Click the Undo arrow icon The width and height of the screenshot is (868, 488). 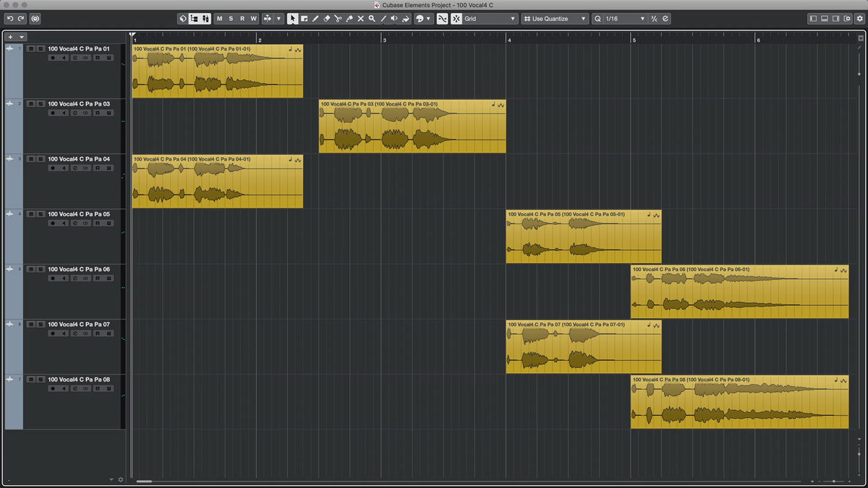10,19
